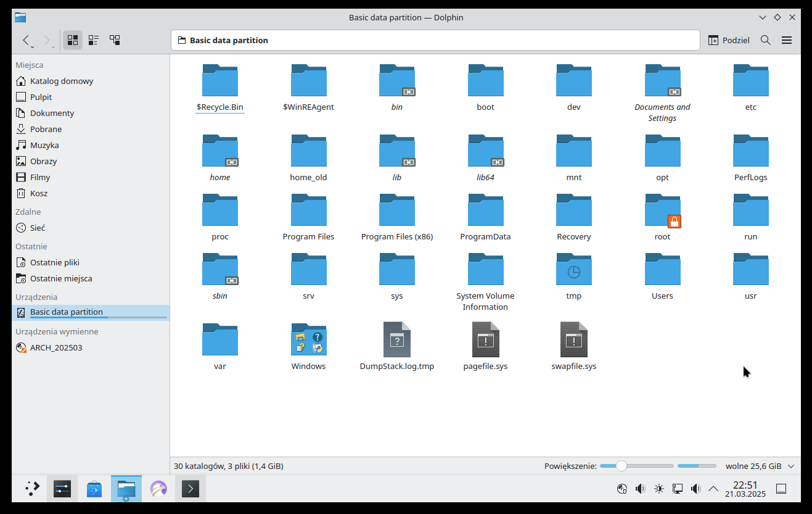This screenshot has width=812, height=514.
Task: Open the hamburger main menu
Action: [x=787, y=40]
